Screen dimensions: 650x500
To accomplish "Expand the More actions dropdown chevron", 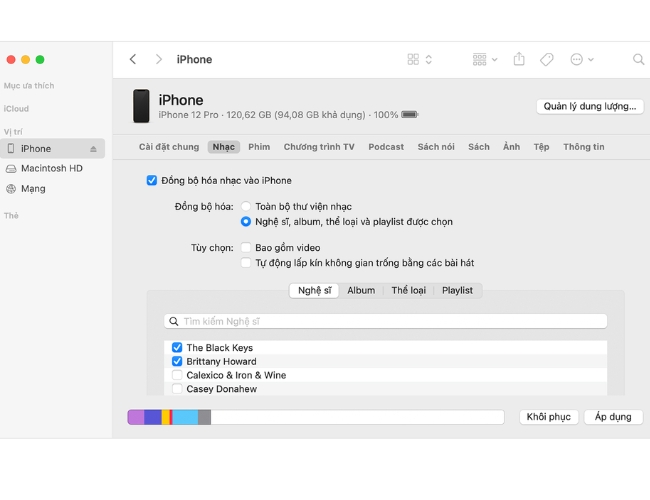I will (x=591, y=60).
